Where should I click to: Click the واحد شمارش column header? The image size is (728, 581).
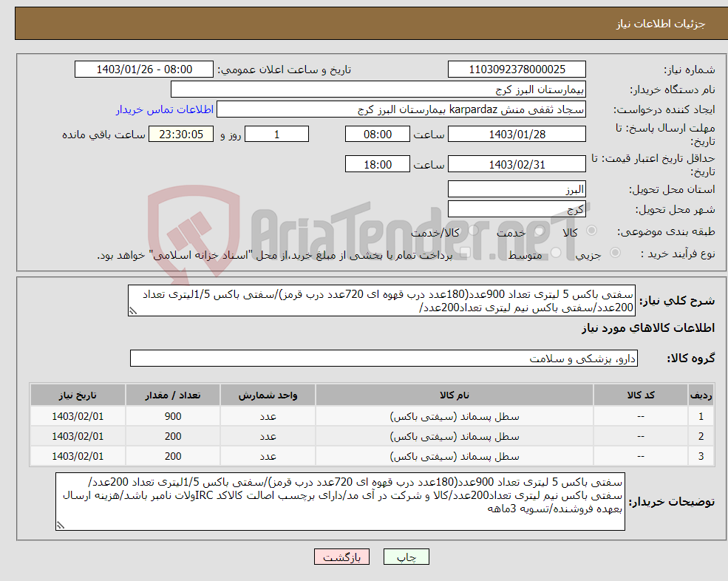click(x=268, y=395)
